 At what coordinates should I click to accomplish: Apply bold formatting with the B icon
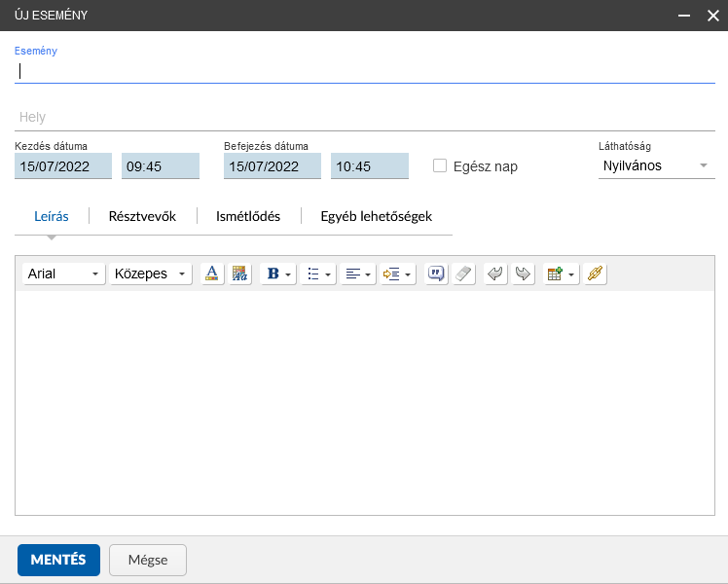273,274
